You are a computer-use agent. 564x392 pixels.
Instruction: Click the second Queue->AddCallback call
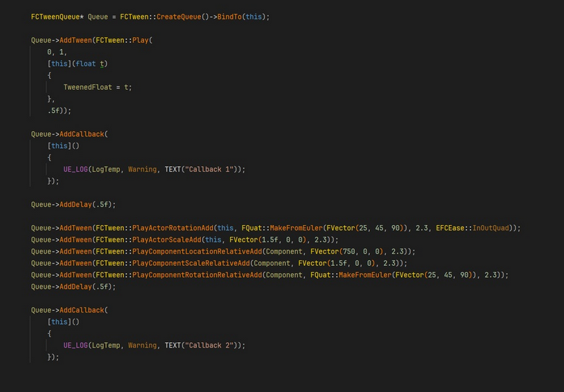pos(69,310)
